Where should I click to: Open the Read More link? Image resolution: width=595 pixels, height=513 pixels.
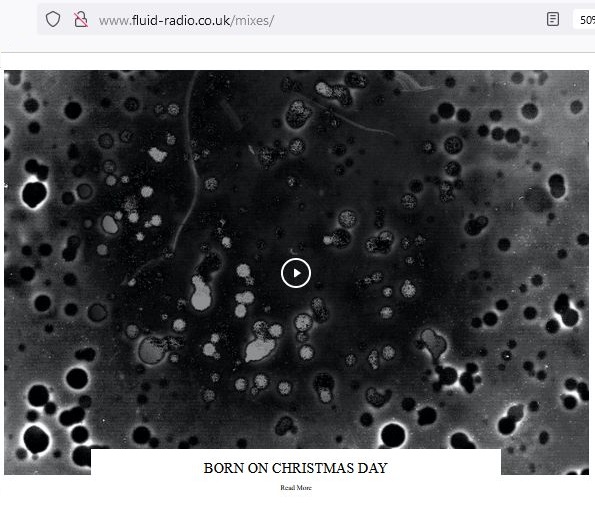[x=296, y=488]
